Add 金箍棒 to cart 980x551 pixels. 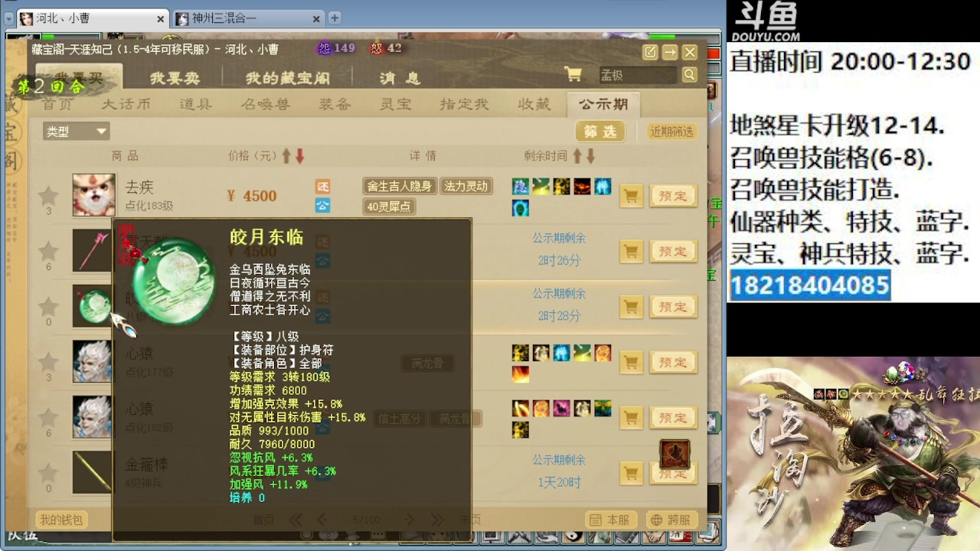coord(631,474)
